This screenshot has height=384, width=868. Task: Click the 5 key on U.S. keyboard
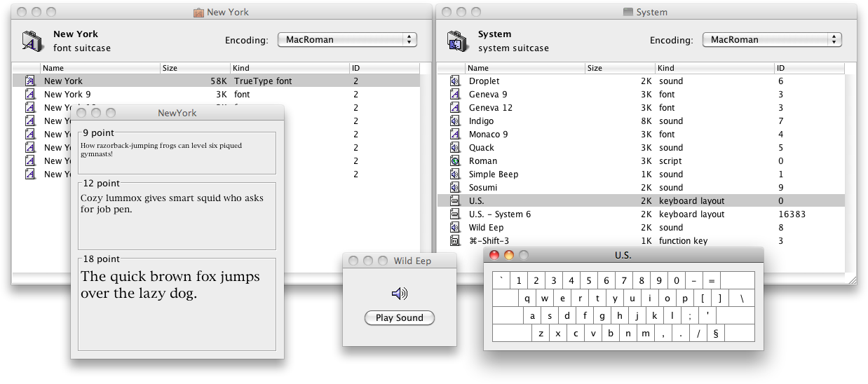(x=589, y=281)
